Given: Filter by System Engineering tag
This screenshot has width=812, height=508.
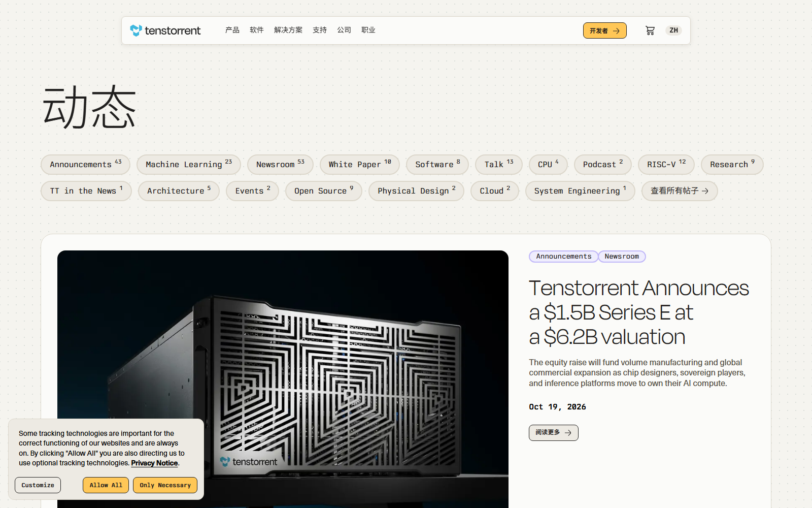Looking at the screenshot, I should (580, 191).
